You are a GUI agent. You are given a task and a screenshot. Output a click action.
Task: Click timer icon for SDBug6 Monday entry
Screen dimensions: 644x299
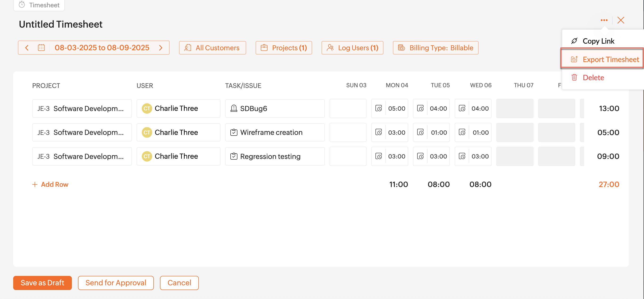[x=379, y=108]
